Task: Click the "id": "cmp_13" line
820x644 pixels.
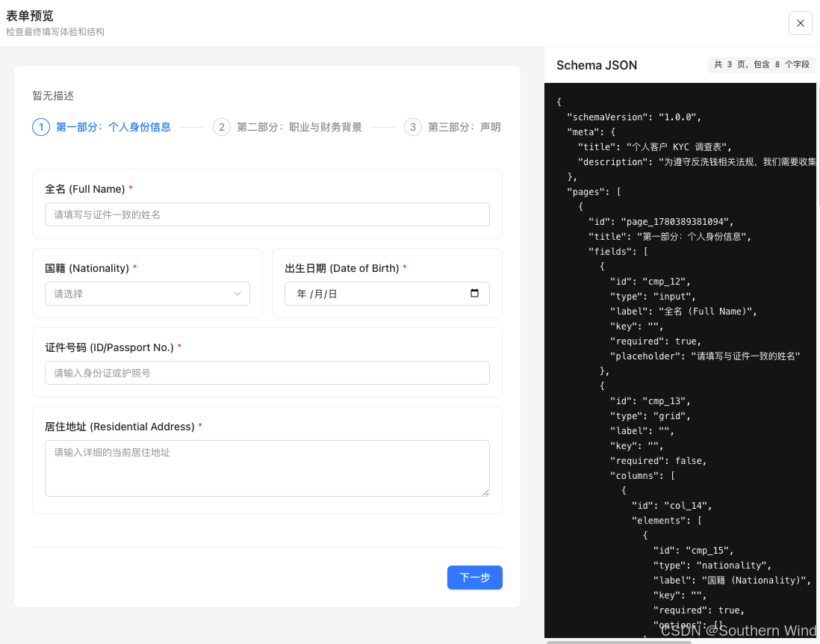Action: (650, 401)
